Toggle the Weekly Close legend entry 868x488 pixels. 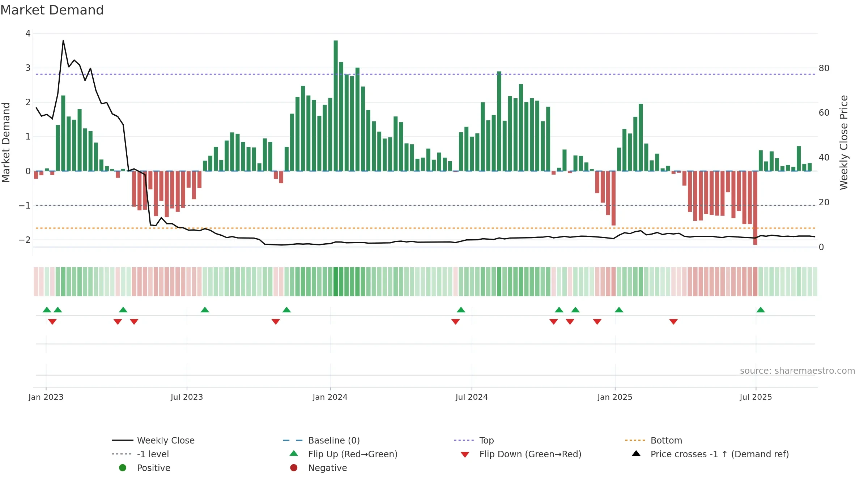coord(153,440)
